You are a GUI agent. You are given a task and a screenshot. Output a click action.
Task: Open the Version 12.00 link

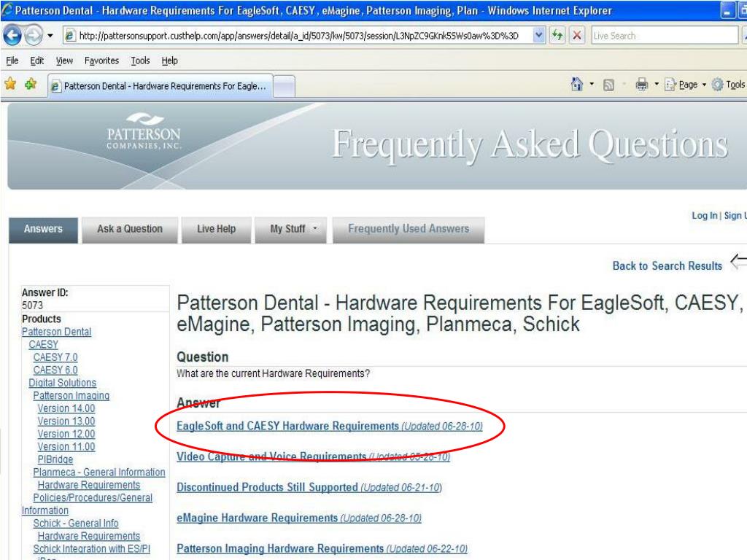coord(66,435)
